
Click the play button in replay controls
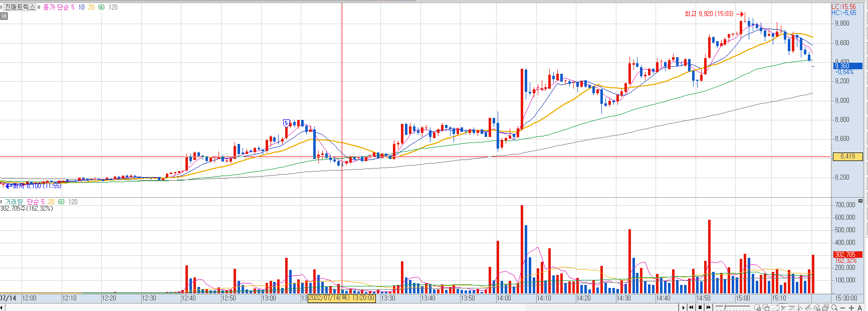pos(684,307)
